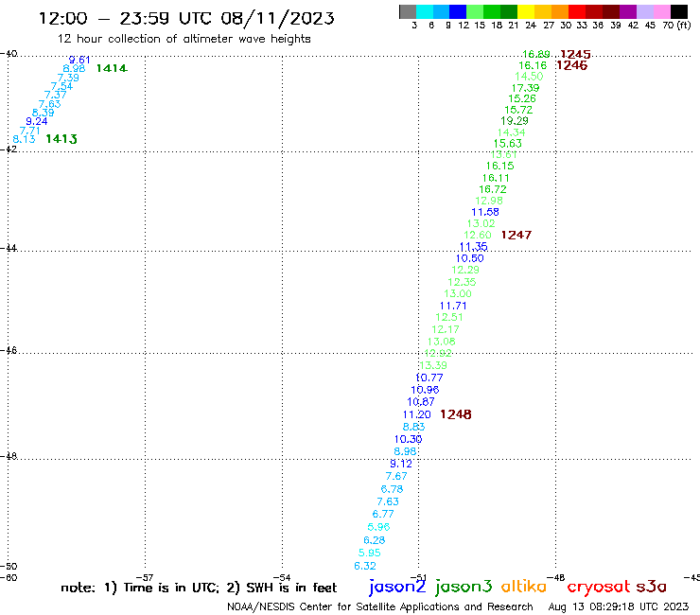This screenshot has height=615, width=700.
Task: Click the 15.72 wave height
Action: (x=518, y=110)
